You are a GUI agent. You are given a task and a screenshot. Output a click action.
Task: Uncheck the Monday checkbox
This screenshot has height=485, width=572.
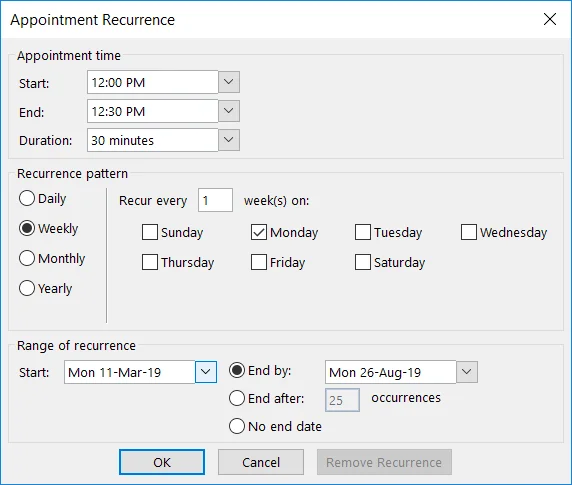pyautogui.click(x=259, y=232)
